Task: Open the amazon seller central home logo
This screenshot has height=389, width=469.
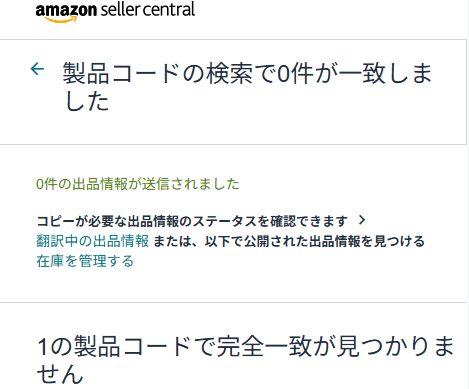Action: pos(115,12)
